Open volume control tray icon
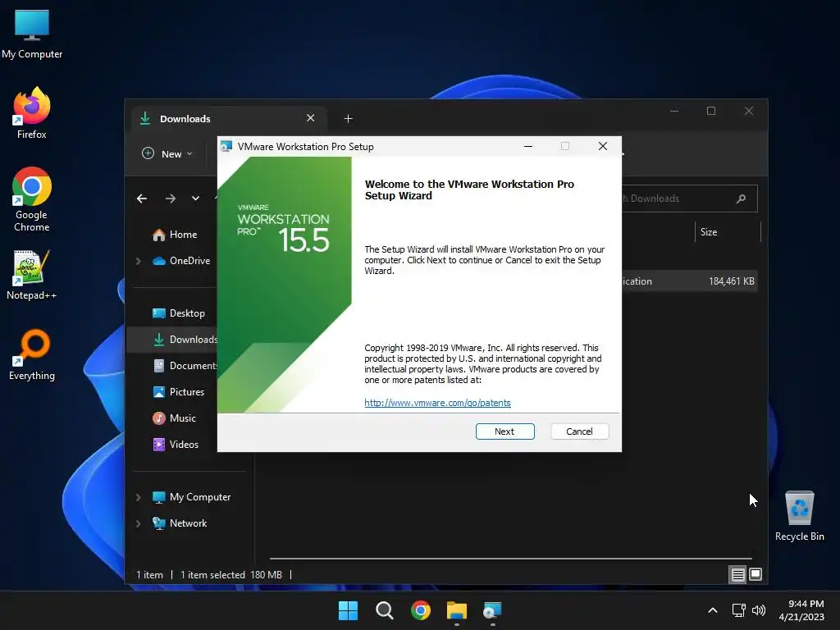Viewport: 840px width, 630px height. [759, 610]
